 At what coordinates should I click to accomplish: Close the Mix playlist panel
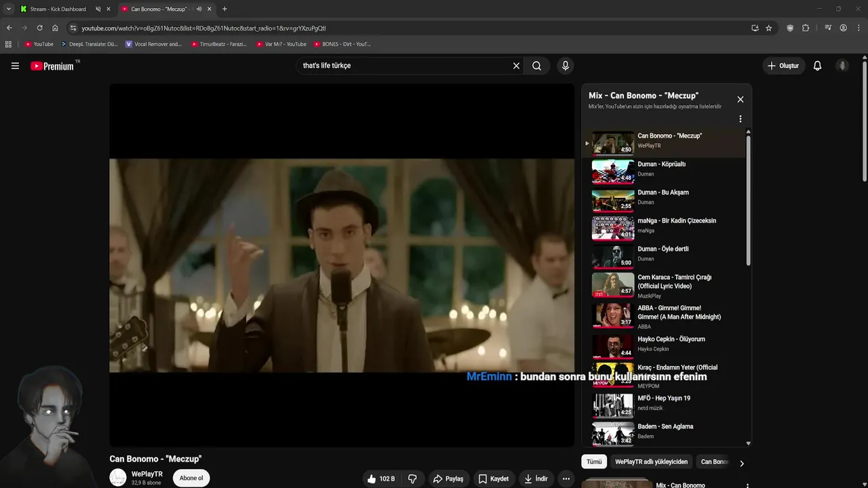(x=740, y=99)
